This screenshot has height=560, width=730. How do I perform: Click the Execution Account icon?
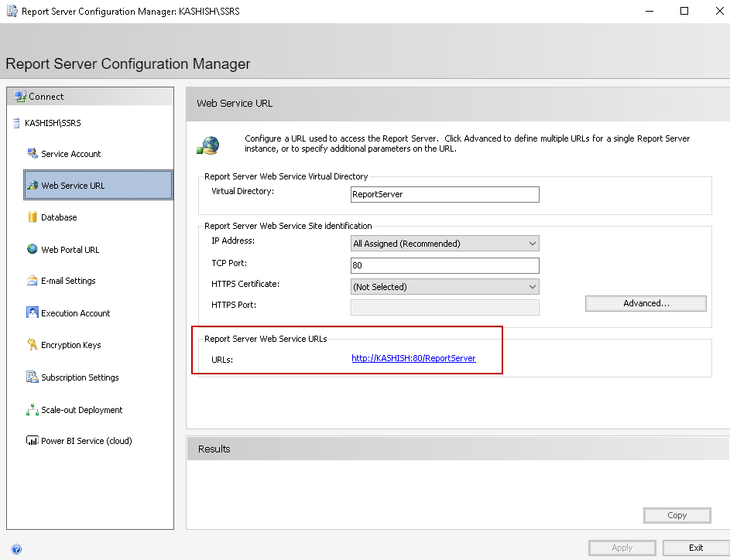tap(33, 312)
